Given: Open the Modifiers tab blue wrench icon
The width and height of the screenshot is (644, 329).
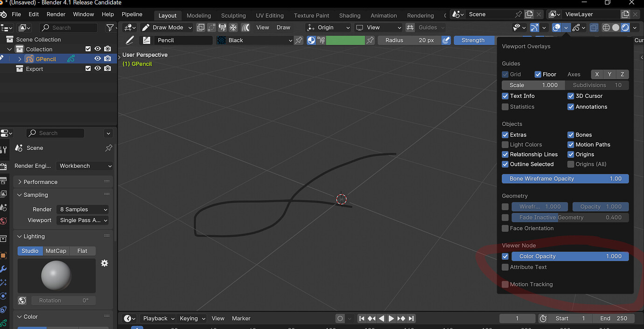Looking at the screenshot, I should pyautogui.click(x=3, y=269).
